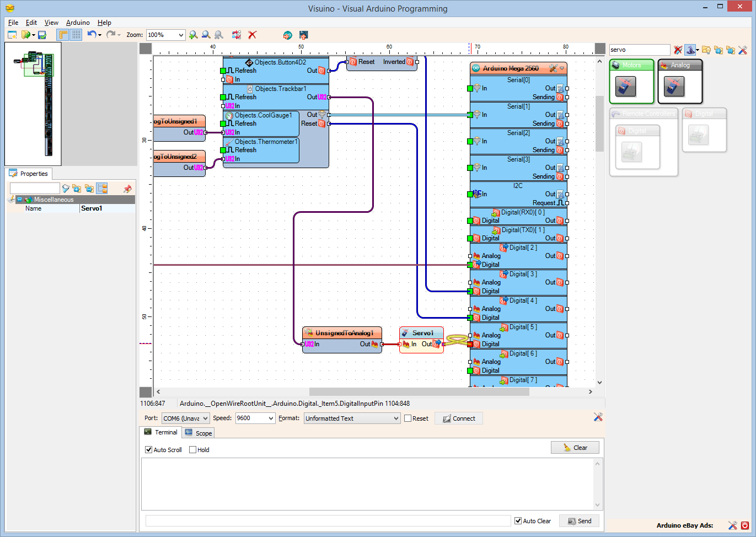756x537 pixels.
Task: Clear the servo search filter with the red X icon
Action: click(678, 50)
